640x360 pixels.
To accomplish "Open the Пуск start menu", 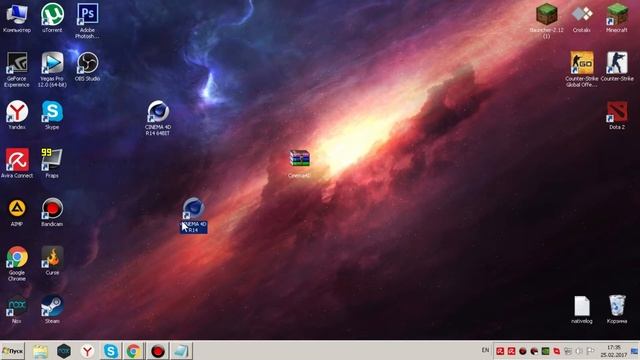I will coord(13,351).
